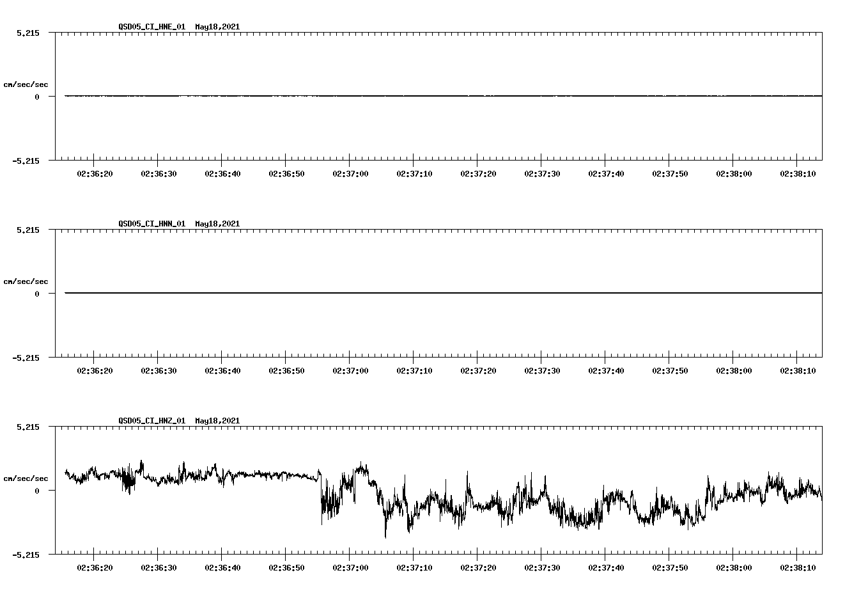Click the cm/sec/sec axis label on HNN plot
Image resolution: width=868 pixels, height=591 pixels.
coord(27,281)
